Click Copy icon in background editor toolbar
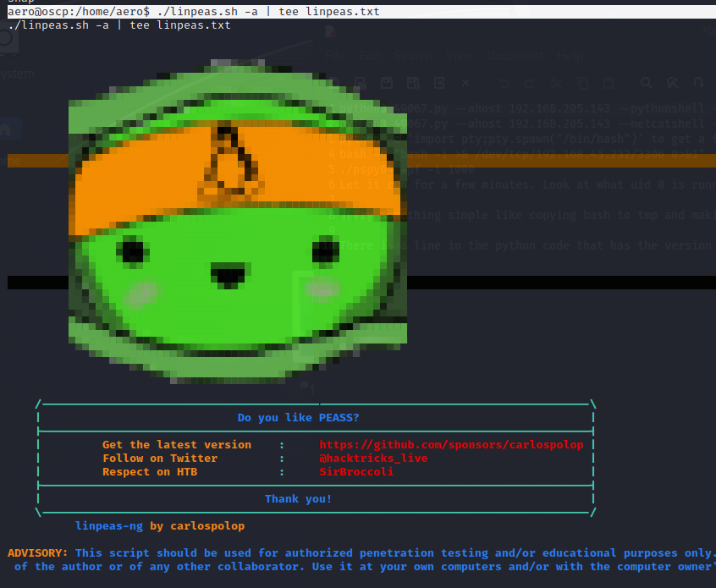Screen dimensions: 716x588 tap(582, 83)
